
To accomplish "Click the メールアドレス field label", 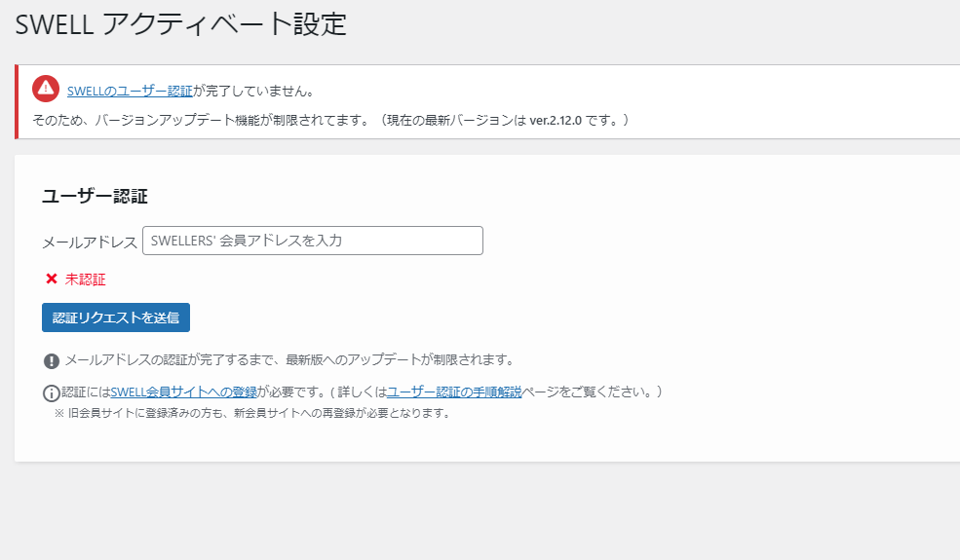I will [90, 243].
